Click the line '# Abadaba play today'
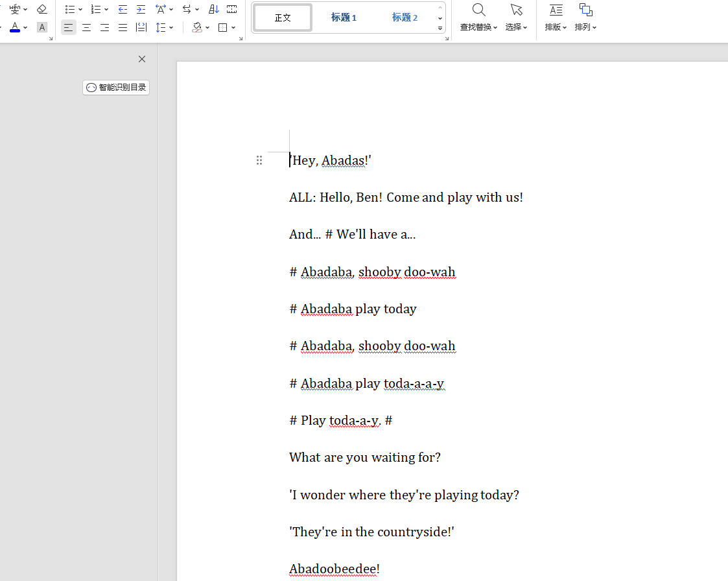The height and width of the screenshot is (581, 728). tap(353, 309)
